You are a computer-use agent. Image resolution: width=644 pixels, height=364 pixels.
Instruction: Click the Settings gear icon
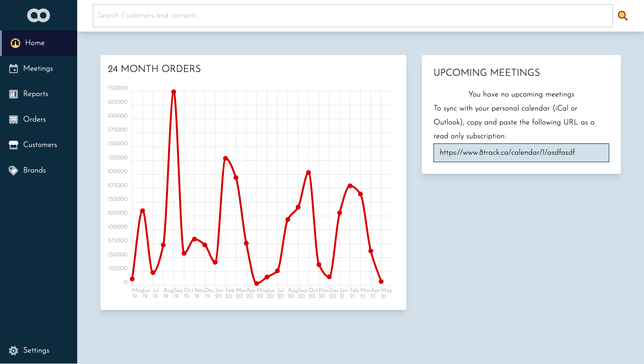coord(14,350)
